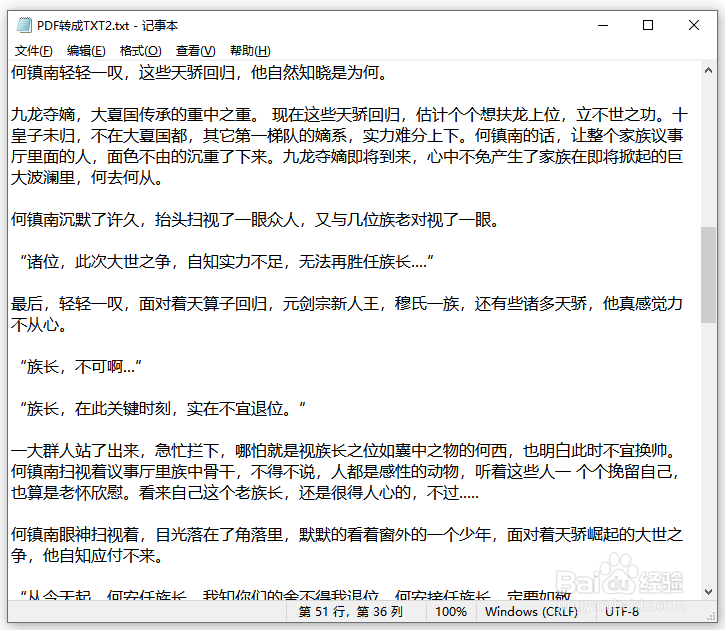
Task: Click the line 争，他自知应付不来
Action: coord(87,556)
